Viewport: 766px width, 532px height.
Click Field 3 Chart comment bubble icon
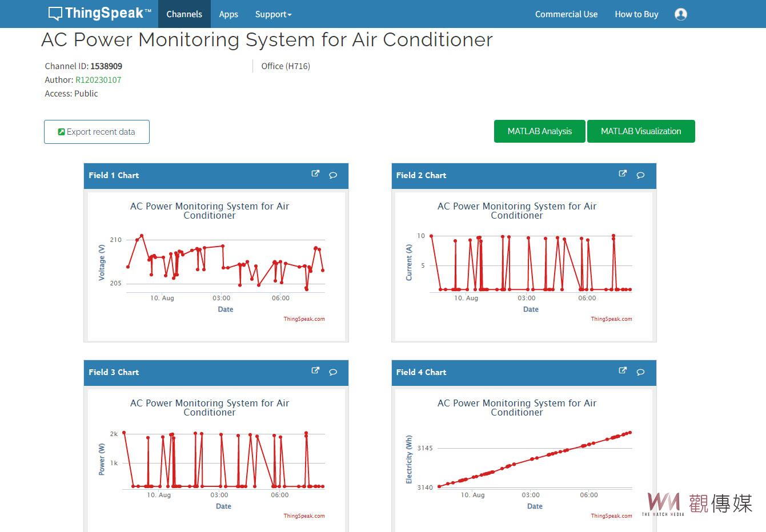(333, 372)
